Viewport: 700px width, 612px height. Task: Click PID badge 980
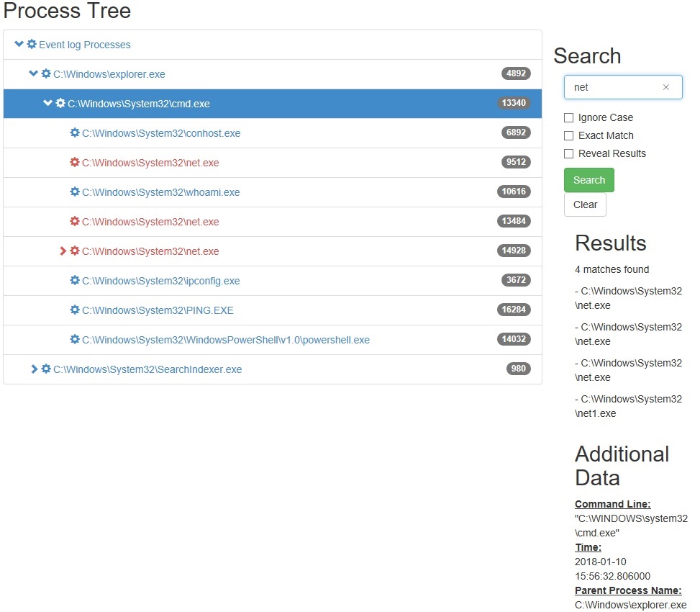pos(518,368)
